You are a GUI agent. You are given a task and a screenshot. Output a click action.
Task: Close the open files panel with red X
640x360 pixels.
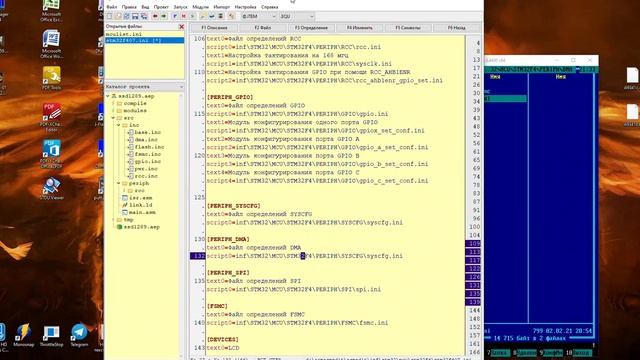[181, 27]
